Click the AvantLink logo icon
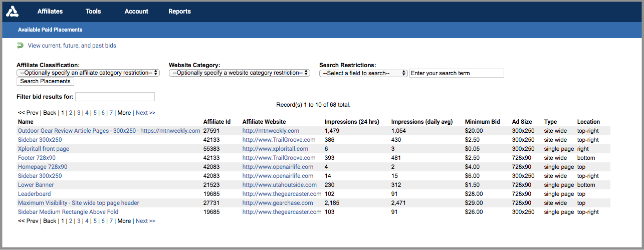 (x=12, y=11)
